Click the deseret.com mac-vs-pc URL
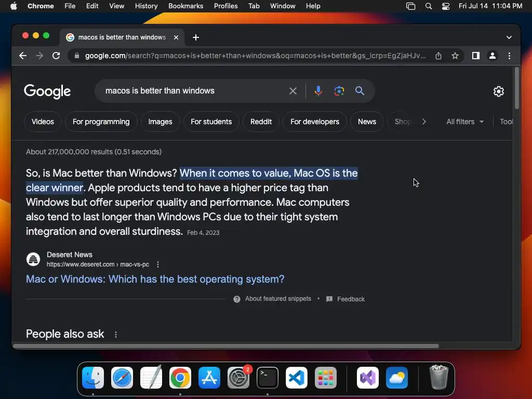Screen dimensions: 532x399 [x=98, y=264]
